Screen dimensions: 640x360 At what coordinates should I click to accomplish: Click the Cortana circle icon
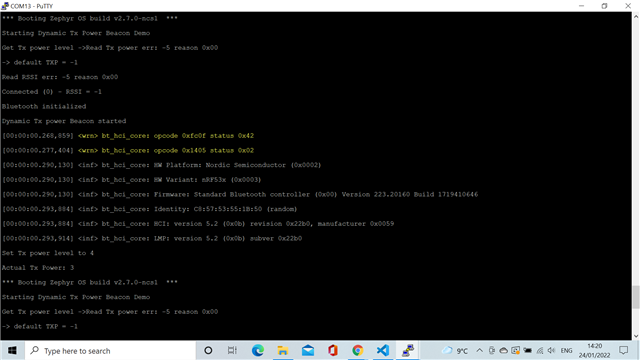click(x=208, y=350)
